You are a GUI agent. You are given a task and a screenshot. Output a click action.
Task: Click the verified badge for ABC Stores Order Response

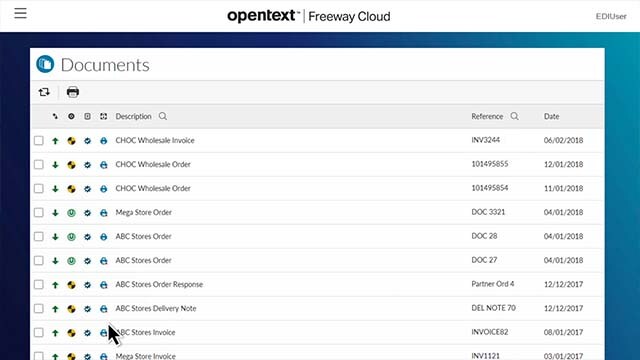[87, 285]
